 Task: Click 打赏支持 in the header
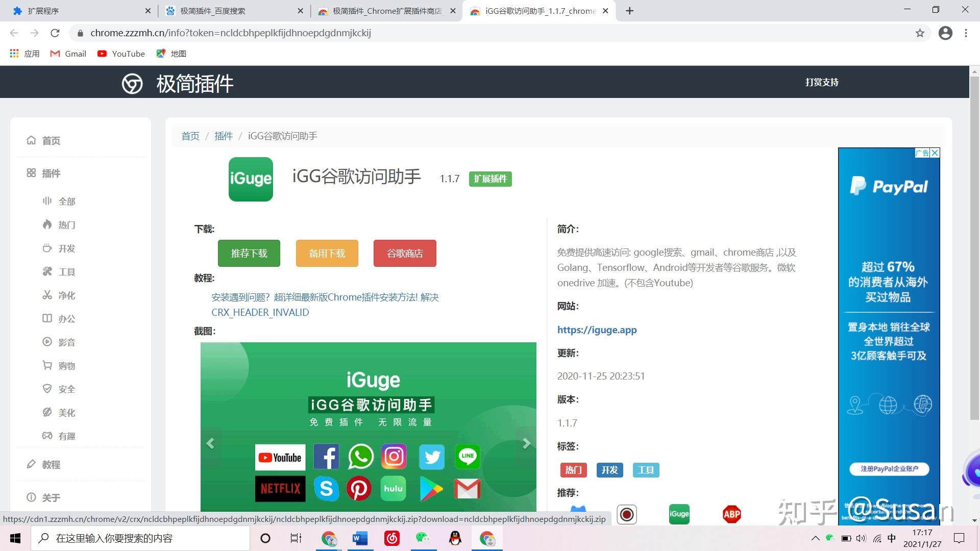[x=822, y=82]
